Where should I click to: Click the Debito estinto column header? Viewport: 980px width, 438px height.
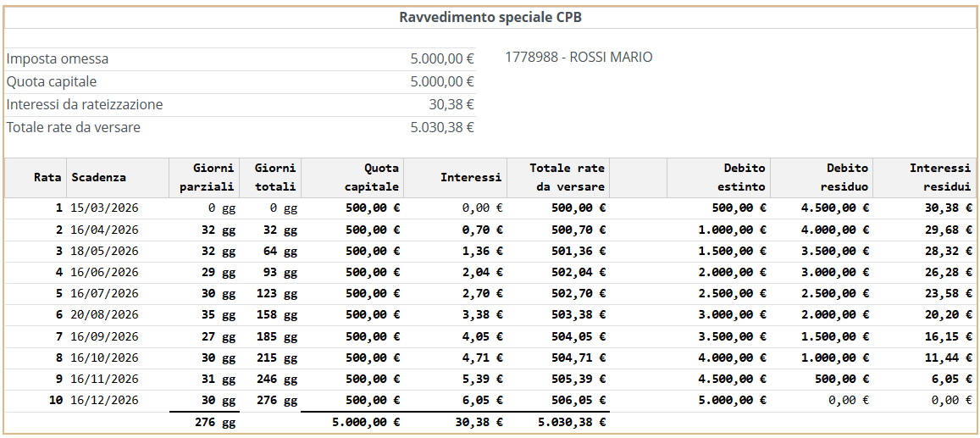(x=744, y=177)
